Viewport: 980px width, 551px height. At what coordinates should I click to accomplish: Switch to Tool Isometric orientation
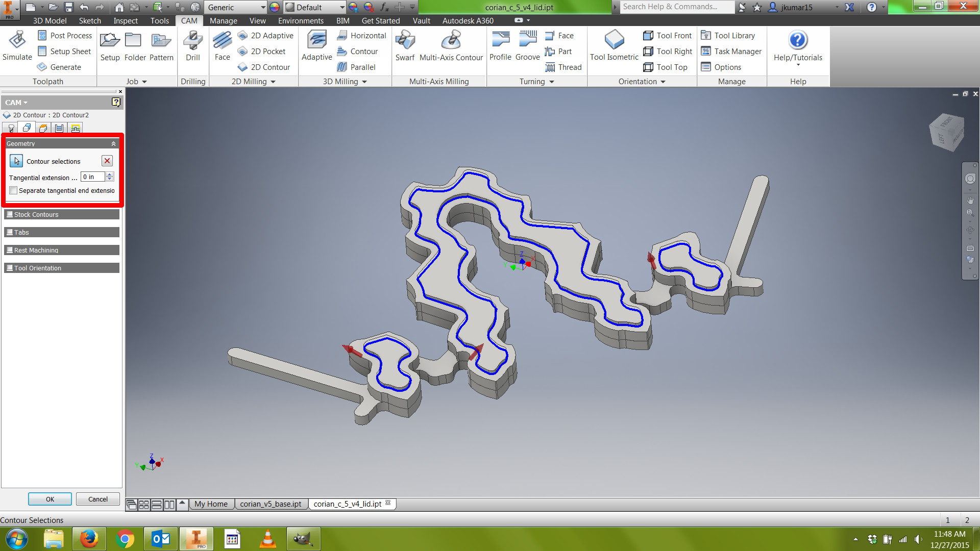pos(614,46)
